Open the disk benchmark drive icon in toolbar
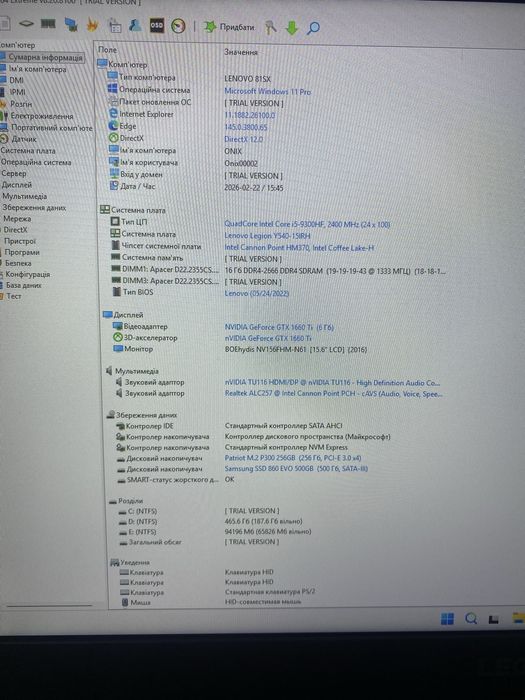This screenshot has height=700, width=525. tap(26, 24)
